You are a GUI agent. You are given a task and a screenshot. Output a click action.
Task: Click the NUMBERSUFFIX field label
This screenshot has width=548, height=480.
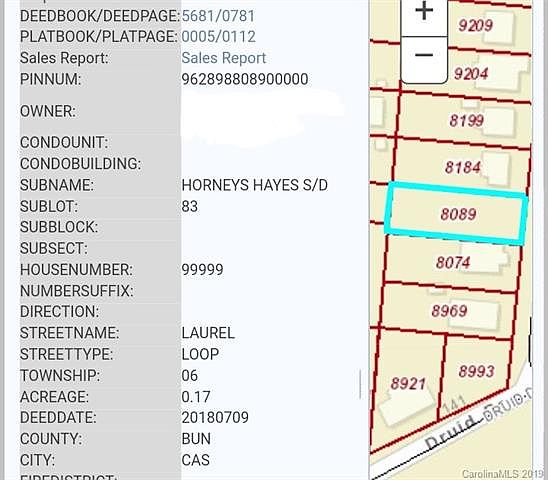pos(77,291)
